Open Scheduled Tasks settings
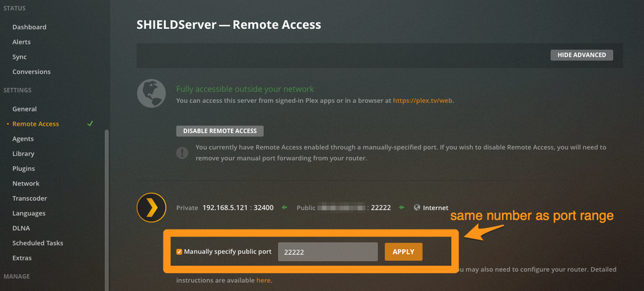 coord(38,243)
